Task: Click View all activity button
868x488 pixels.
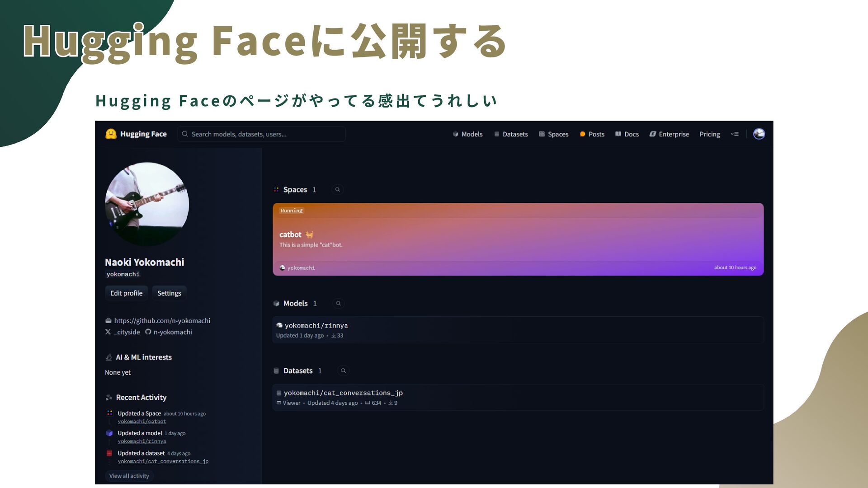Action: point(129,476)
